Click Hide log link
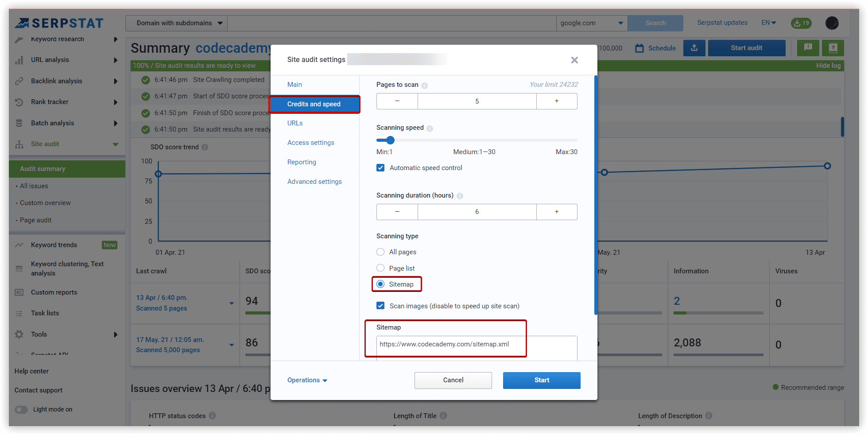The width and height of the screenshot is (868, 435). pos(828,66)
